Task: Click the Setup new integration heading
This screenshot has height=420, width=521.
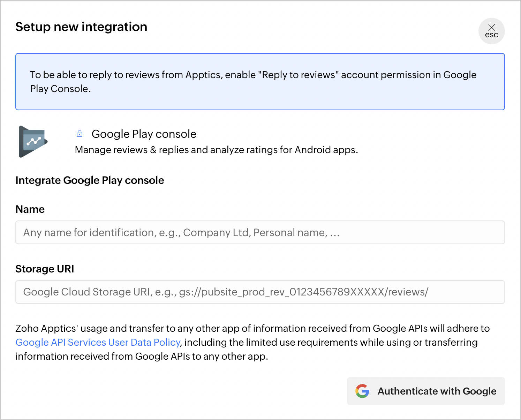Action: coord(81,27)
